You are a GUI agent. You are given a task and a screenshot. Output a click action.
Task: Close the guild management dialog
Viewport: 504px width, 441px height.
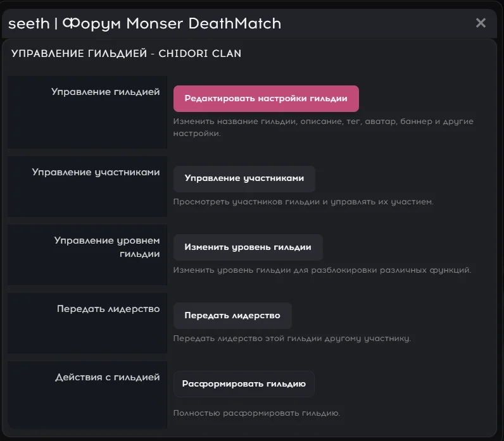pyautogui.click(x=481, y=23)
